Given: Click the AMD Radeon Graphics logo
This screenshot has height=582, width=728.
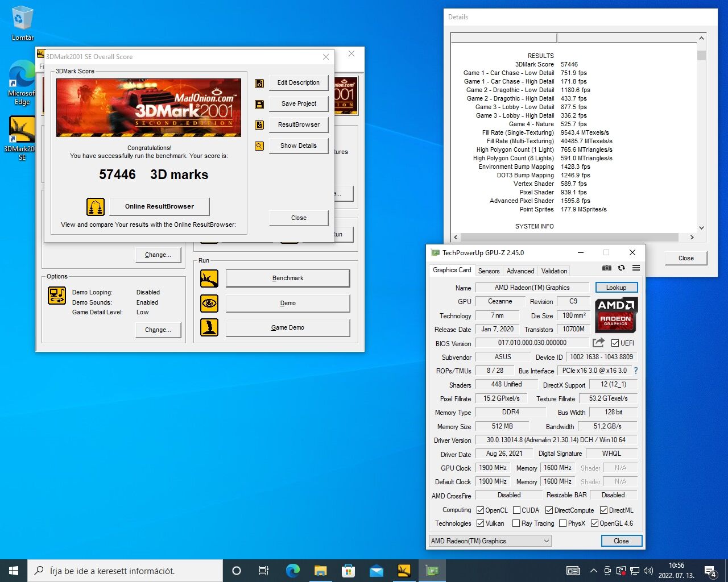Looking at the screenshot, I should (616, 315).
